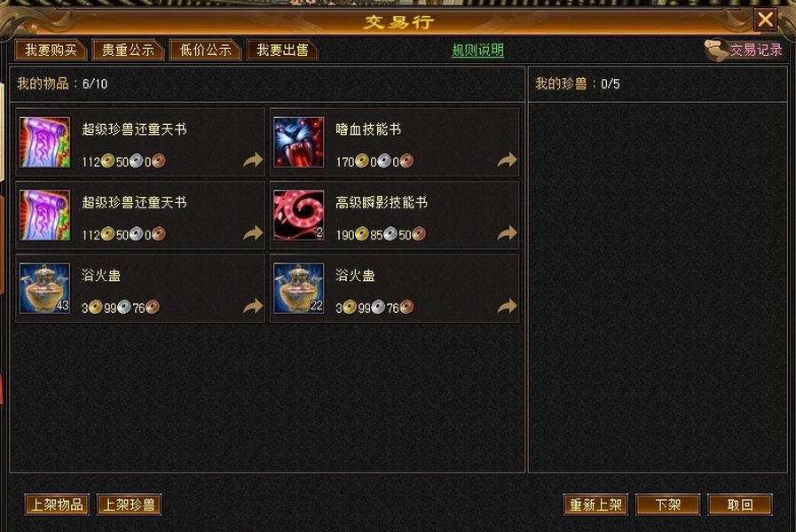
Task: Click the 上架珍兽 button
Action: tap(129, 505)
